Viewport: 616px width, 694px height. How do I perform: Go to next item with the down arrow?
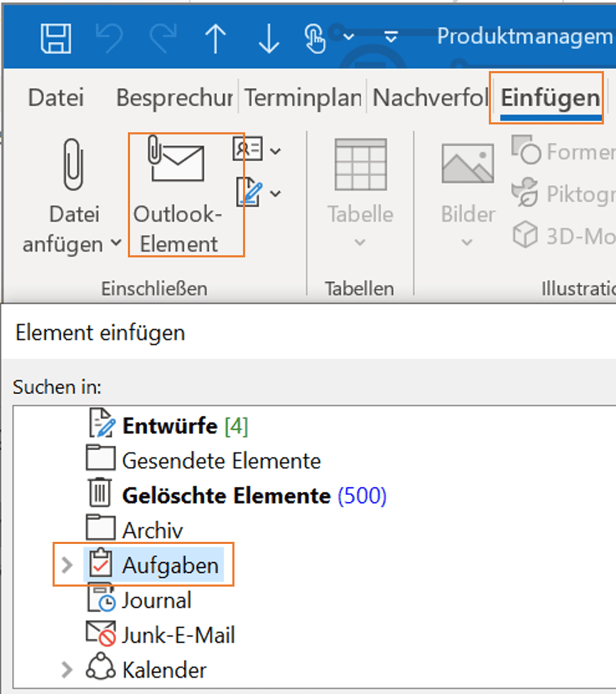(x=269, y=38)
